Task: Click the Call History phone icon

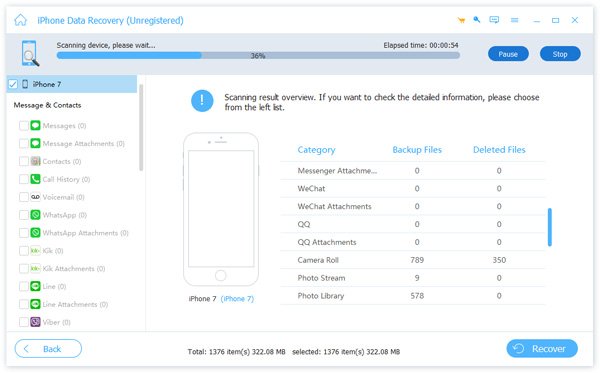Action: (36, 179)
